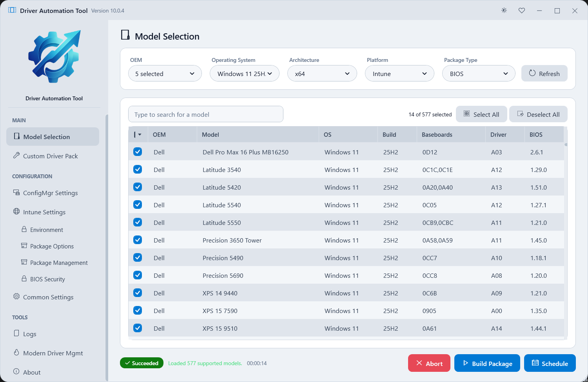The width and height of the screenshot is (588, 382).
Task: Click the model search input field
Action: point(206,114)
